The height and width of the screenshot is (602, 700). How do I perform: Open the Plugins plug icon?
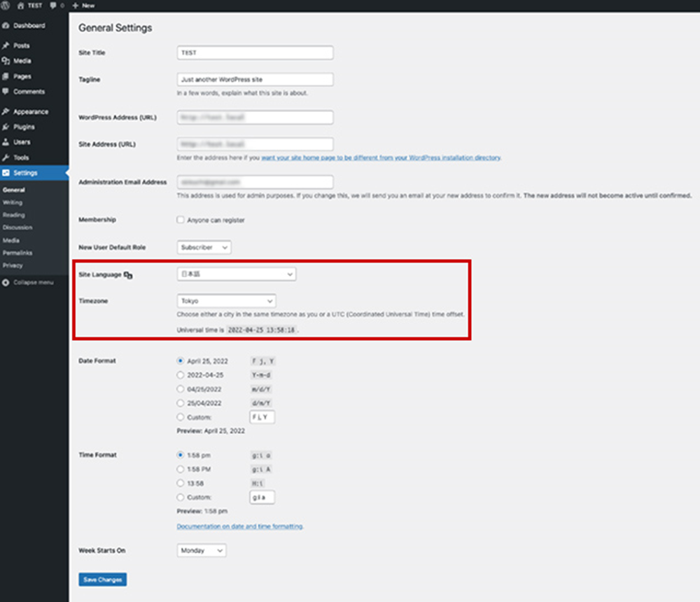click(x=6, y=127)
